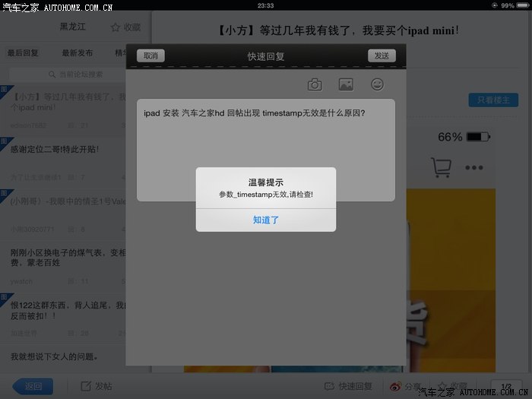This screenshot has width=532, height=399.
Task: Dismiss alert by tapping 知道了
Action: 265,220
